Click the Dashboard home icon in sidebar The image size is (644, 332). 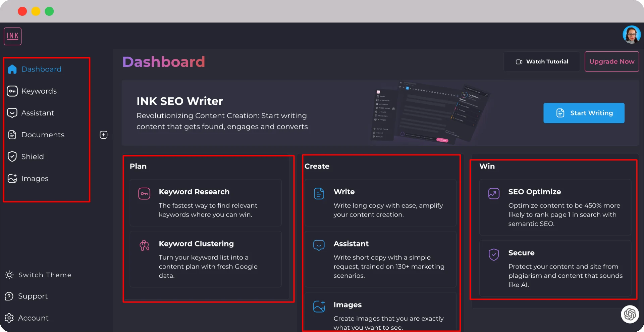click(12, 69)
